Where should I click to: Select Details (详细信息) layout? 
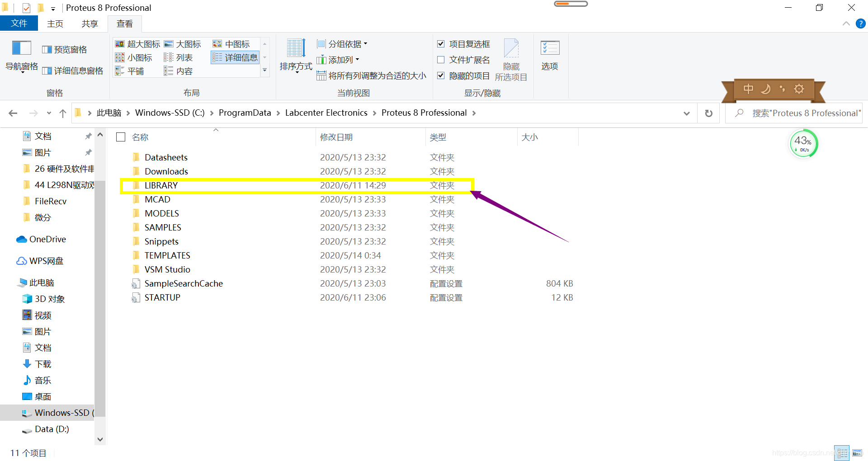tap(236, 57)
